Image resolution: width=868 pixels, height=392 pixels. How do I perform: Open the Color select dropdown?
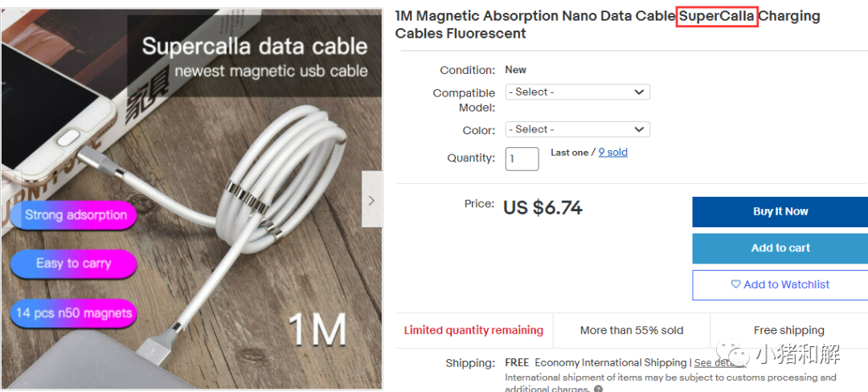(577, 129)
